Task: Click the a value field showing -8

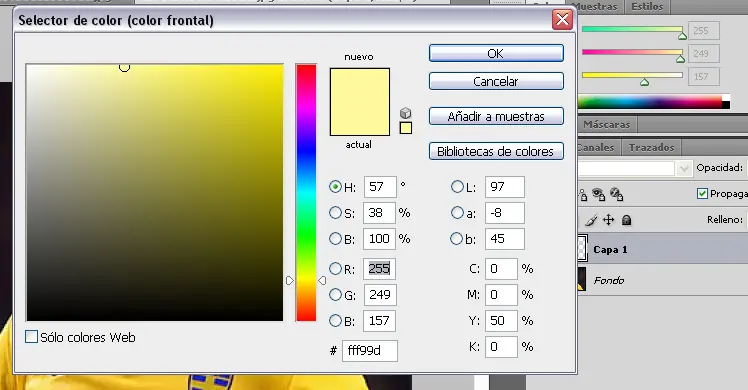Action: coord(505,212)
